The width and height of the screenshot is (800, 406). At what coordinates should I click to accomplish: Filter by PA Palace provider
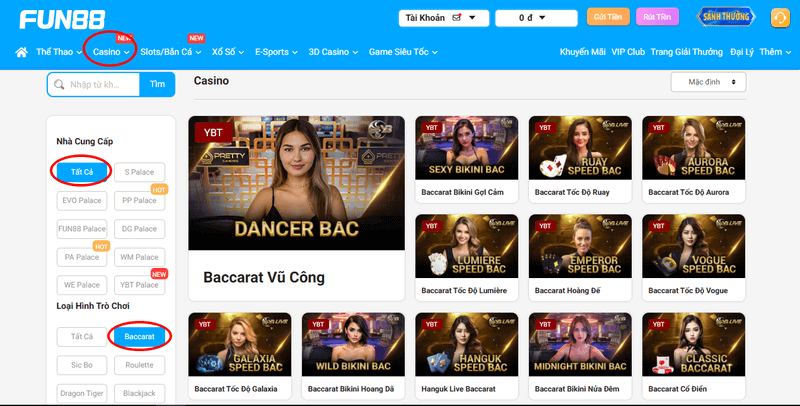82,257
